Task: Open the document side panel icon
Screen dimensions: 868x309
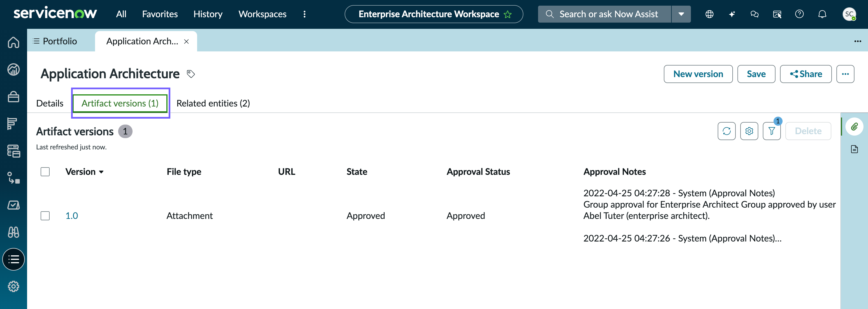Action: pos(854,149)
